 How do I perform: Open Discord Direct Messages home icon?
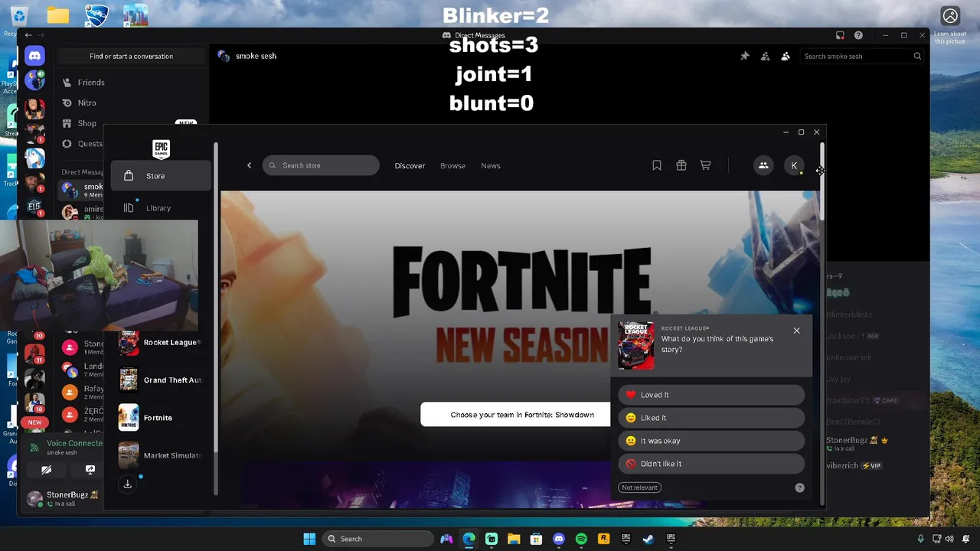[34, 56]
